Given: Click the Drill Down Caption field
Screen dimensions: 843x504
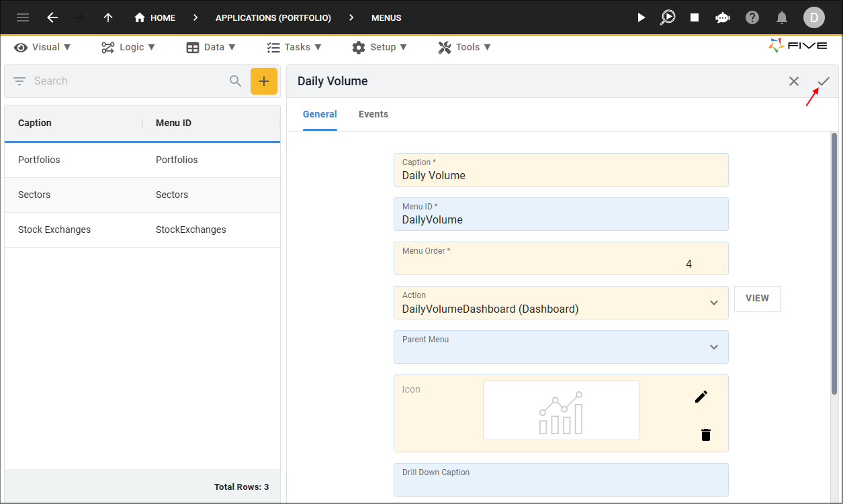Looking at the screenshot, I should point(561,480).
